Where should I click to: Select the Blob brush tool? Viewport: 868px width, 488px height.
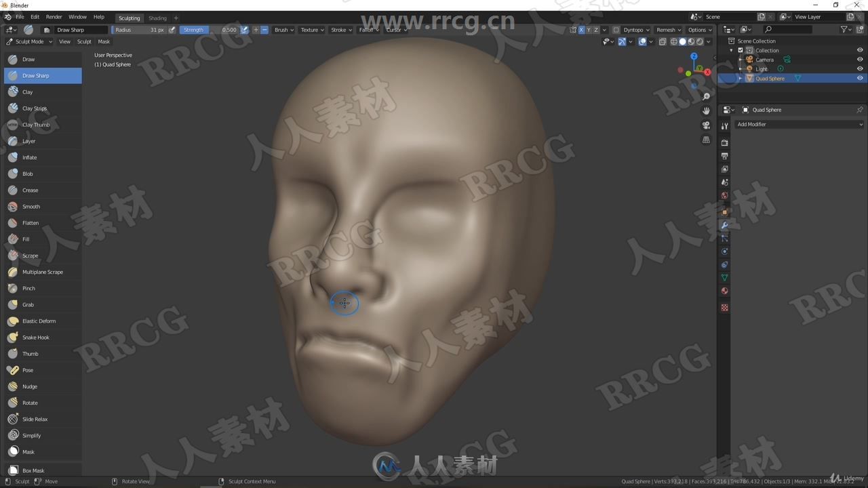(x=43, y=174)
